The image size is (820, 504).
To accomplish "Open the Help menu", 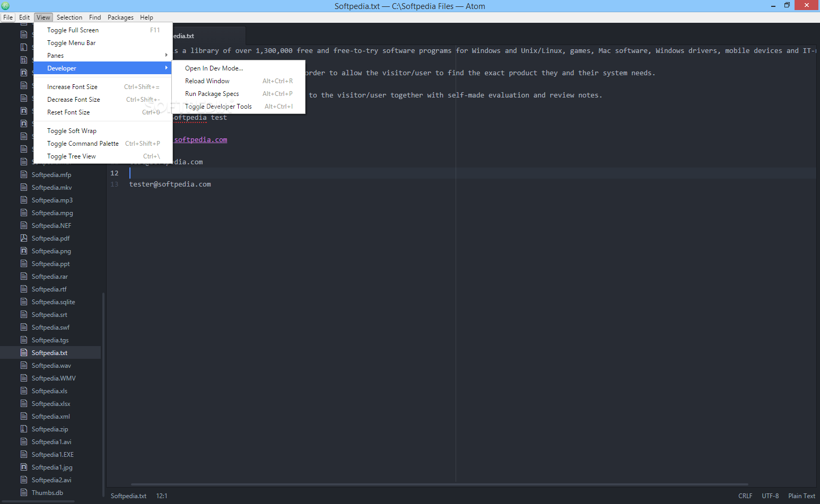I will [146, 17].
